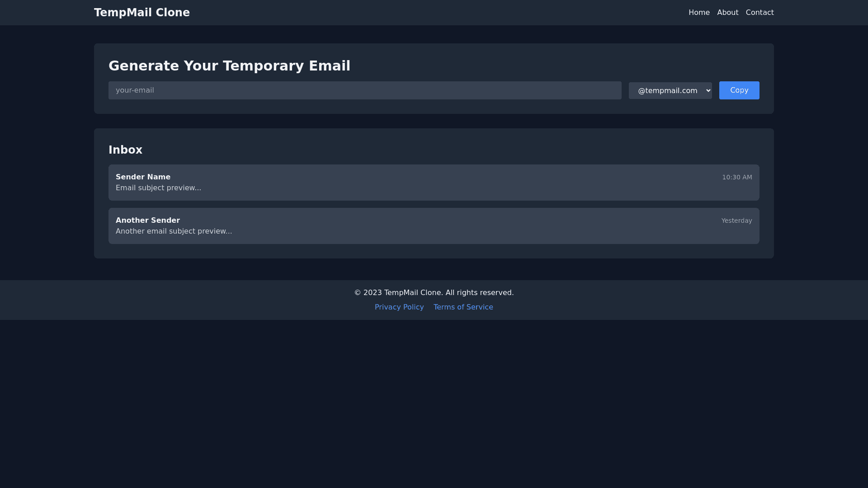Open the About page link
Image resolution: width=868 pixels, height=488 pixels.
point(727,13)
